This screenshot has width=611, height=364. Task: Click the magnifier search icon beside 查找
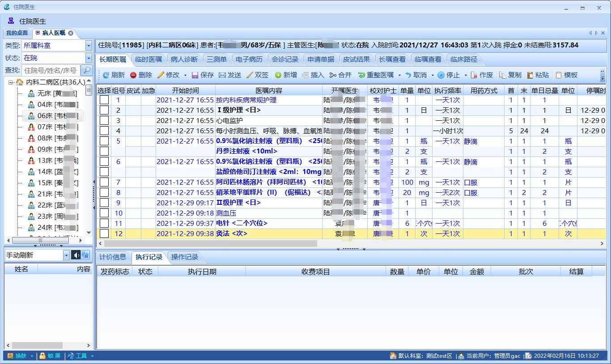pyautogui.click(x=87, y=70)
